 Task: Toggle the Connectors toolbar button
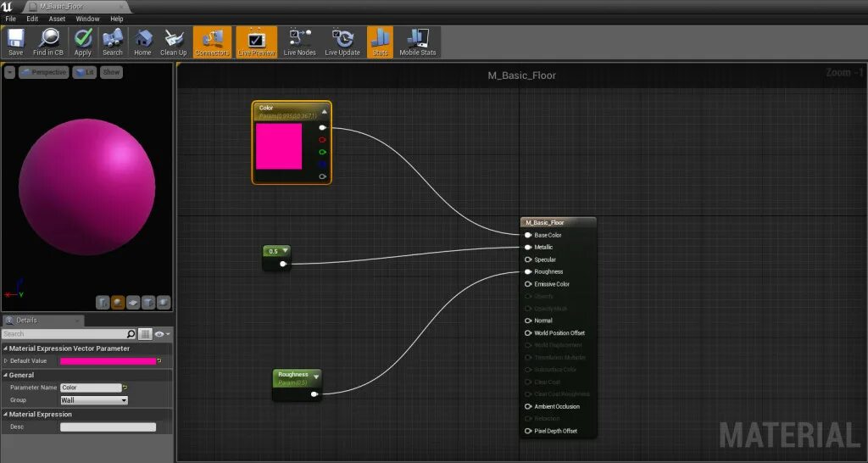point(212,42)
